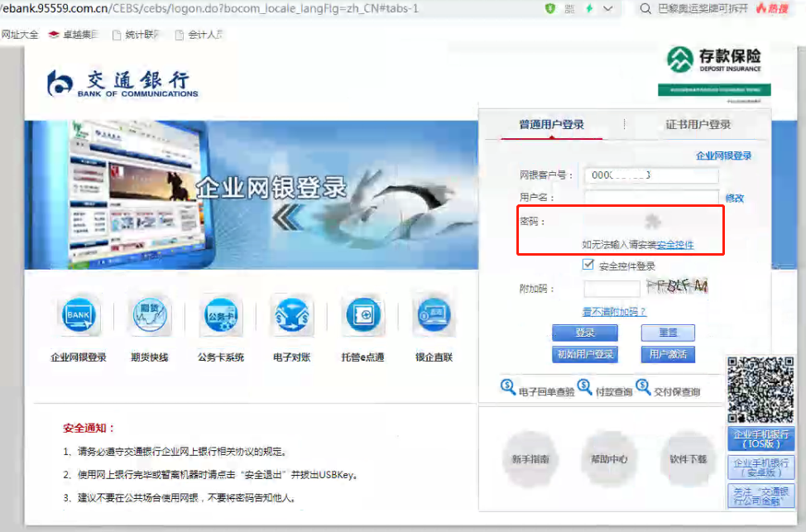Open the 电子回单查验 query link
Viewport: 806px width, 532px height.
click(x=546, y=391)
